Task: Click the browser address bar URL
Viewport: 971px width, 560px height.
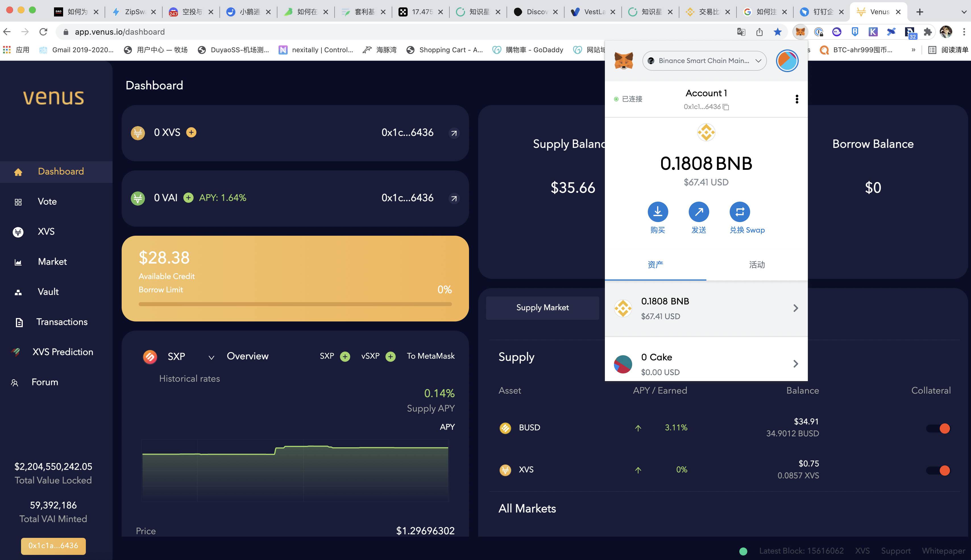Action: 120,32
